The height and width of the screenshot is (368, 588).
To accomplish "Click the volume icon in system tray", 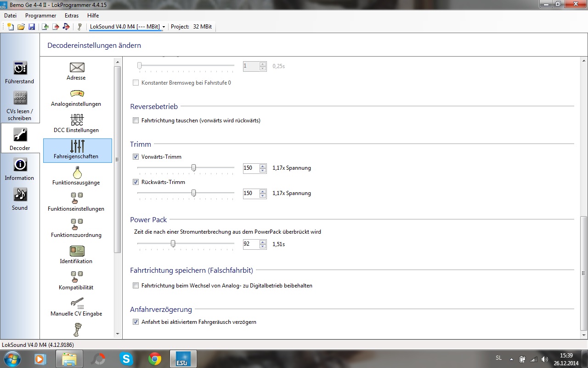I will point(545,359).
